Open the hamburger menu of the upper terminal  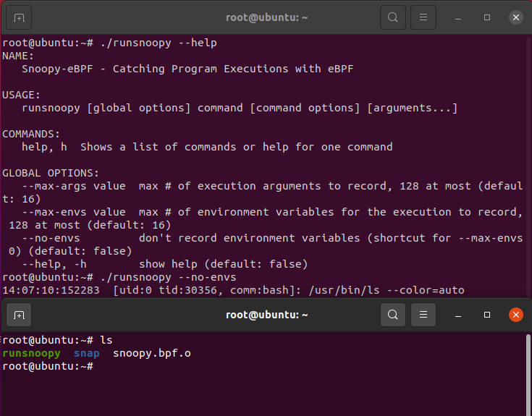pos(423,17)
